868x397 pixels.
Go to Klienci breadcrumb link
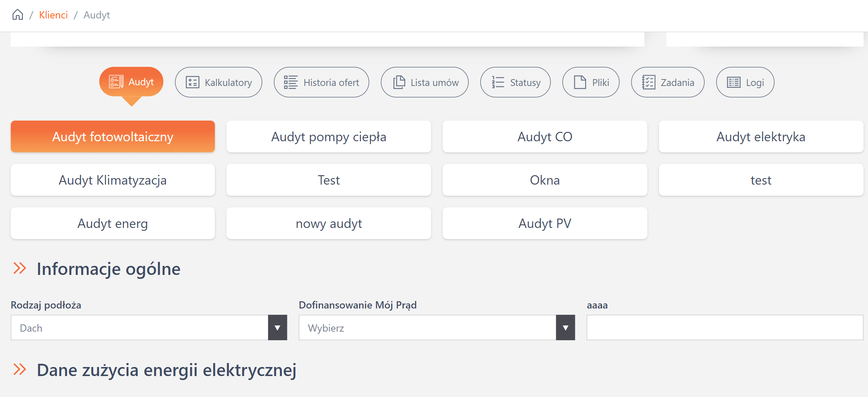53,15
